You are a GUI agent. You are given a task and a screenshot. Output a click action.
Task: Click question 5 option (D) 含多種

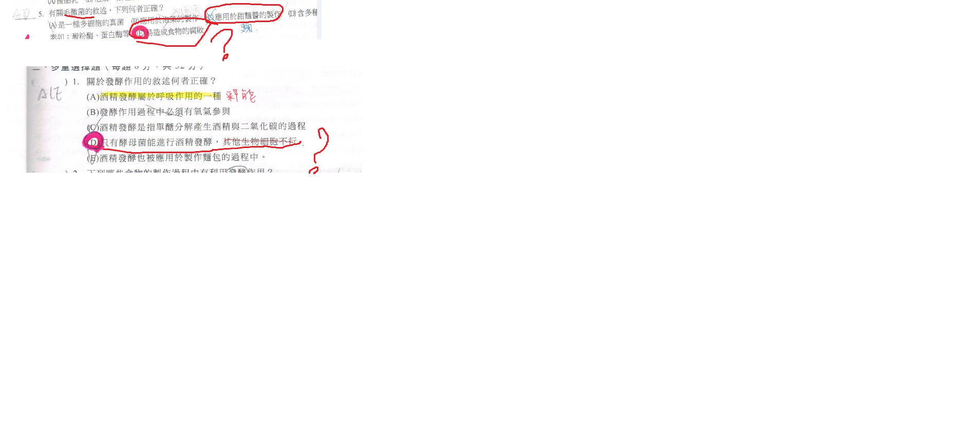coord(303,13)
